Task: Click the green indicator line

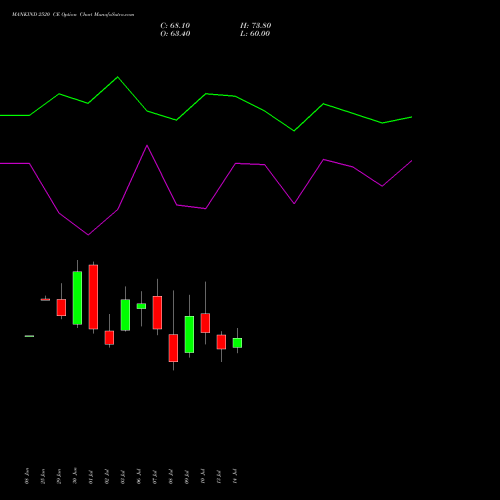Action: click(206, 94)
